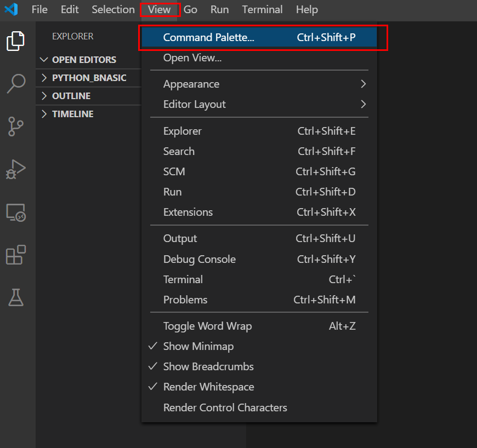The height and width of the screenshot is (448, 477).
Task: Click Debug Console in View menu
Action: (x=199, y=259)
